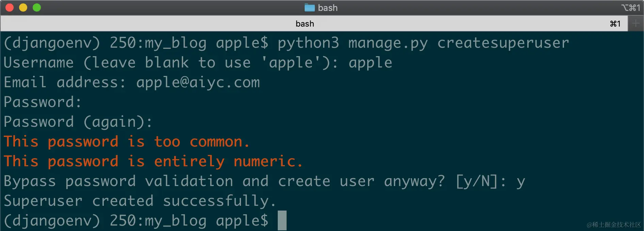This screenshot has width=644, height=231.
Task: Close the terminal window with red button
Action: [10, 7]
